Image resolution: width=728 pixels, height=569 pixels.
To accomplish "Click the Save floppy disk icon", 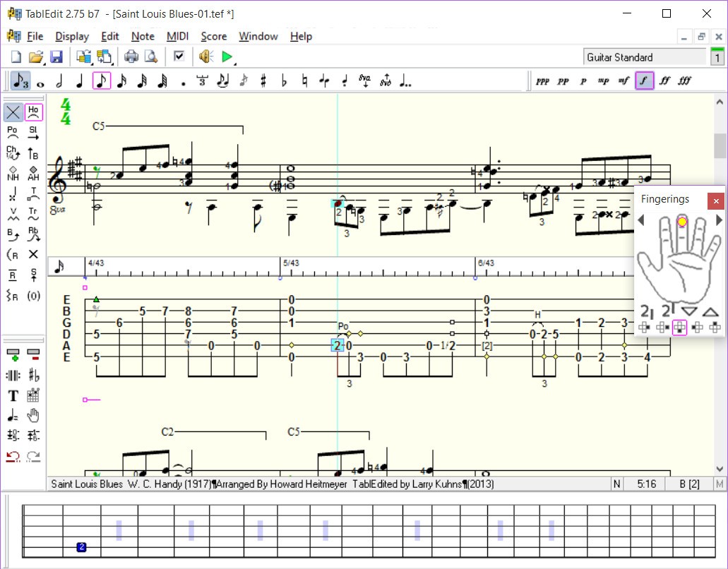I will coord(56,56).
